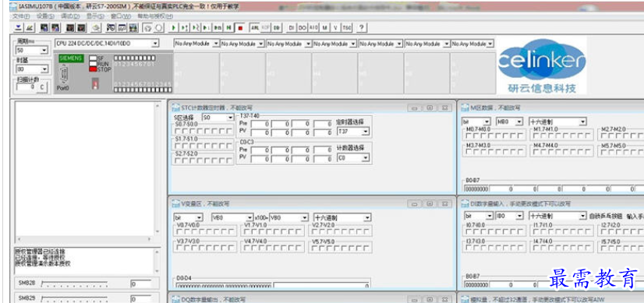Tick the I0.7 input bit checkbox

tap(469, 231)
